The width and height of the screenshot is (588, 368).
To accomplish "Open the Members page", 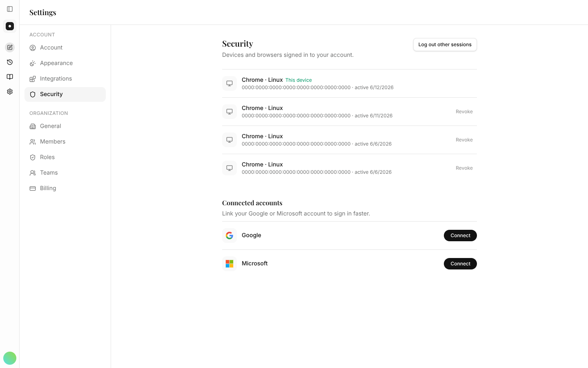I will point(65,142).
